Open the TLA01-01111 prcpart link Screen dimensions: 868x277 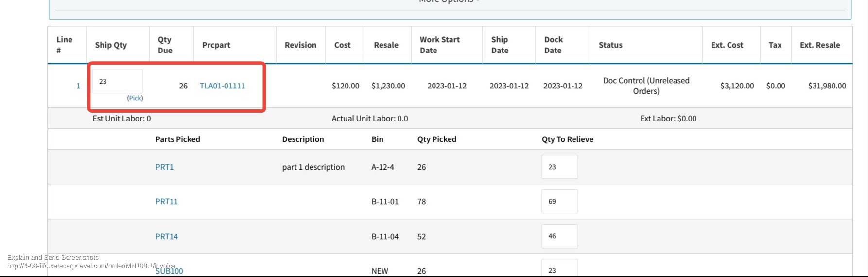click(223, 86)
